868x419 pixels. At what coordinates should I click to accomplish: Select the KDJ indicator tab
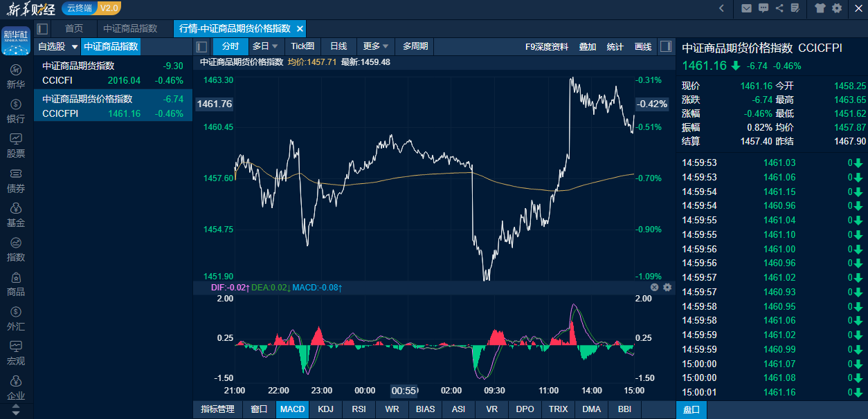click(x=325, y=409)
